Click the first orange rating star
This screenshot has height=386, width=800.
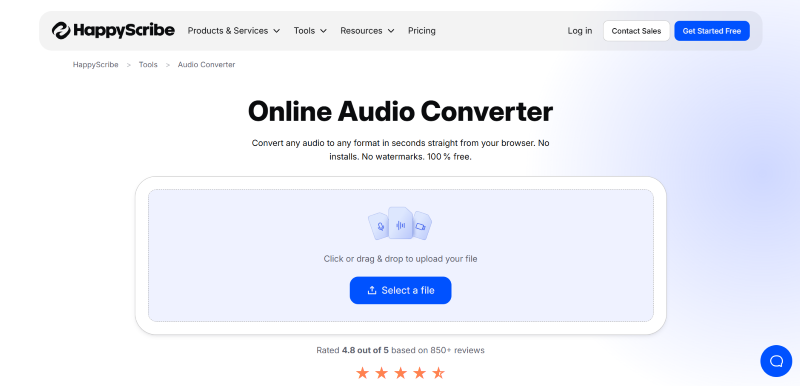(362, 373)
